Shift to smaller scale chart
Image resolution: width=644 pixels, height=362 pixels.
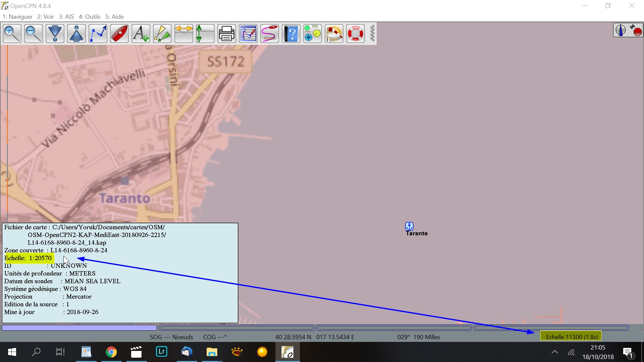76,34
